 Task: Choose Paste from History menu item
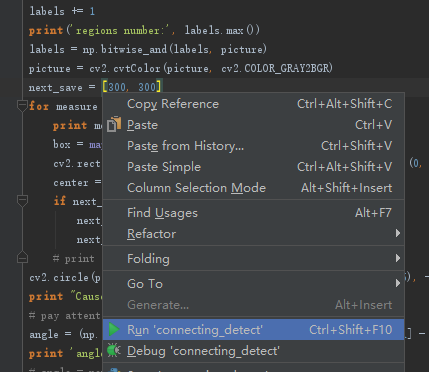(x=253, y=146)
